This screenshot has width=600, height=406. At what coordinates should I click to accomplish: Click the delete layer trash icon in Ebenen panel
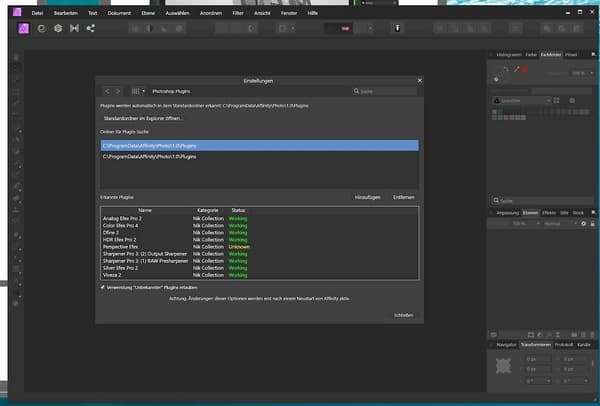(x=592, y=335)
